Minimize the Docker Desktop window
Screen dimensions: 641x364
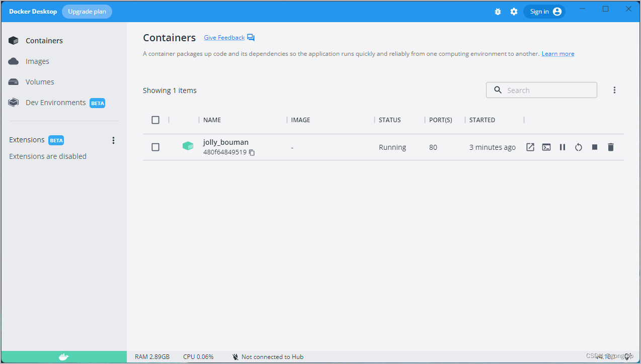(583, 9)
